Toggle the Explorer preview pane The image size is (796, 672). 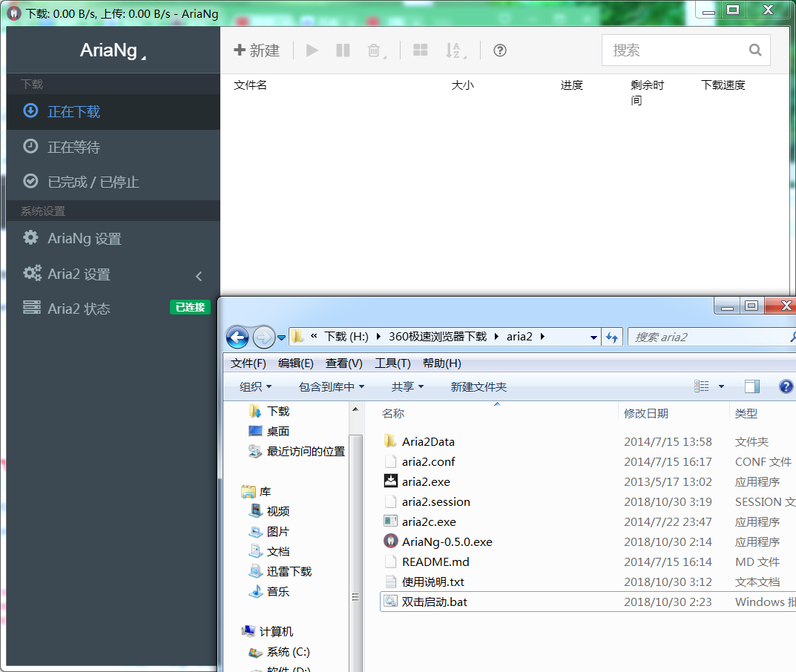pyautogui.click(x=751, y=386)
